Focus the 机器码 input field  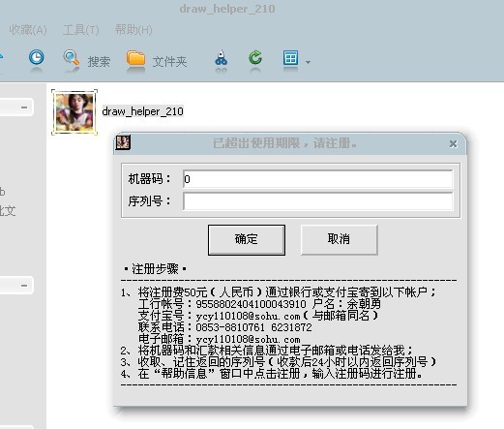pos(317,179)
